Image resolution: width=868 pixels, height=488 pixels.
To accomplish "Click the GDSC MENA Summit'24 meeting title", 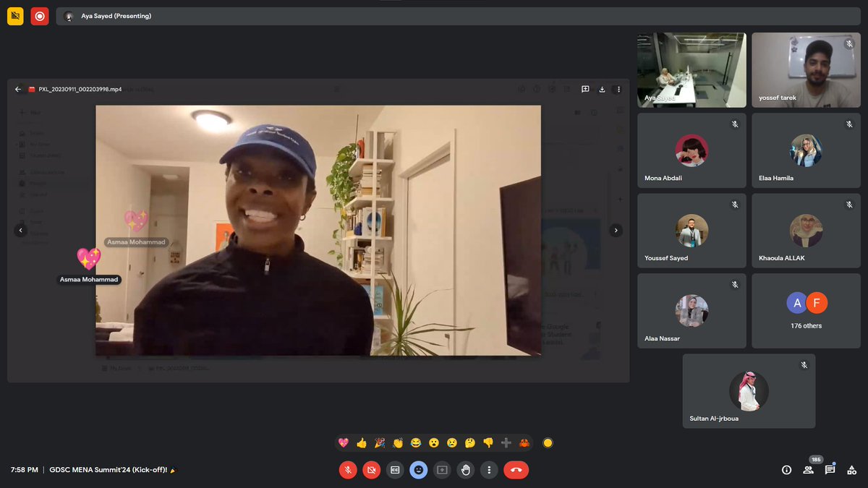I will pyautogui.click(x=108, y=470).
